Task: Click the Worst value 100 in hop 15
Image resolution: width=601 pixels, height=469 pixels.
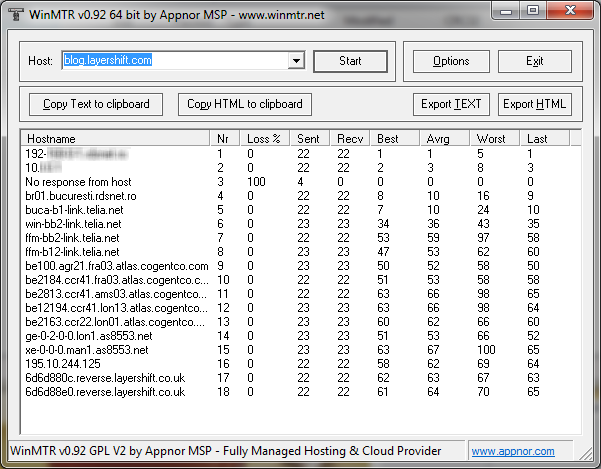Action: [x=486, y=350]
